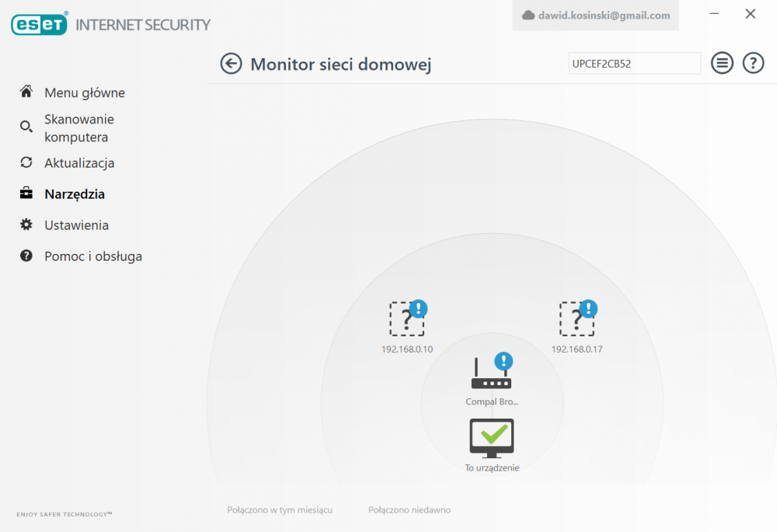Go back with the arrow icon
Screen dimensions: 777x532
tap(231, 64)
